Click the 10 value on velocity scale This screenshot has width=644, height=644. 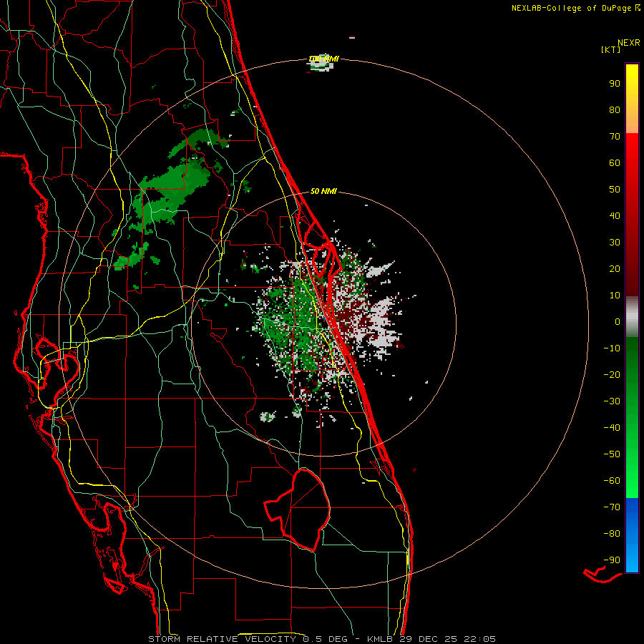click(x=615, y=296)
